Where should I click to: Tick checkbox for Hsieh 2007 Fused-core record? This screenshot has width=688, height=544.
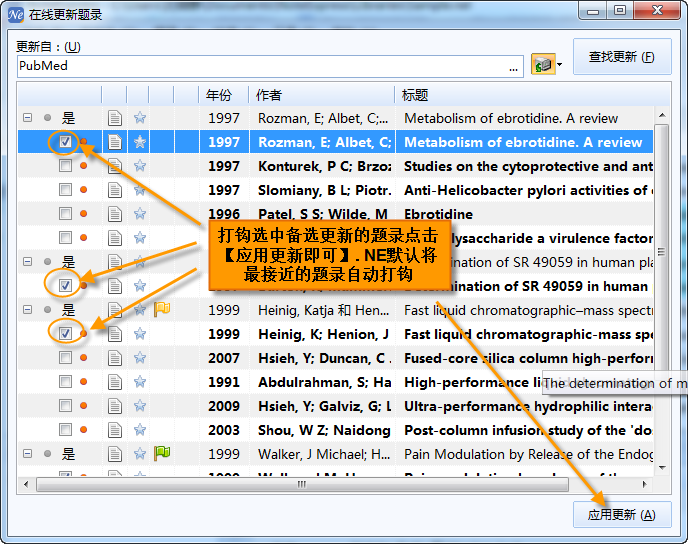click(65, 358)
